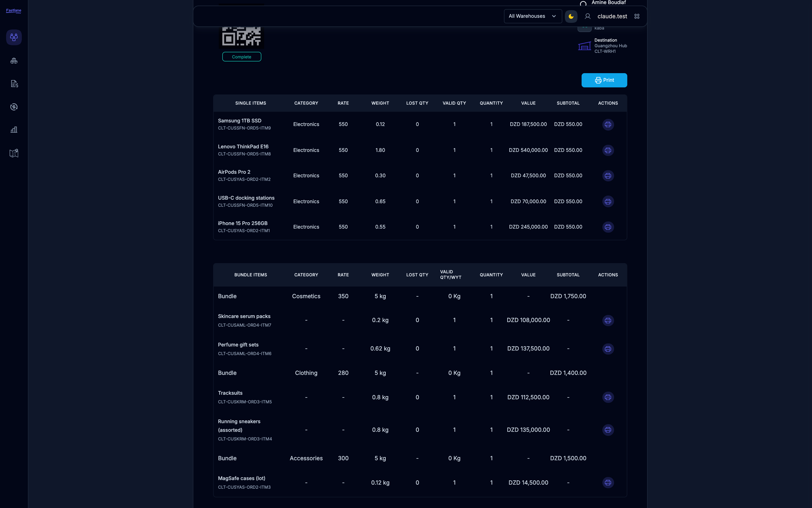Image resolution: width=812 pixels, height=508 pixels.
Task: Click Clothing bundle category cell
Action: (306, 373)
